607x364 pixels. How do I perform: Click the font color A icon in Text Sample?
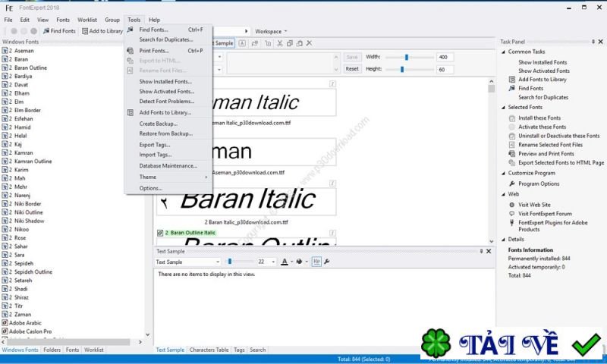click(284, 262)
